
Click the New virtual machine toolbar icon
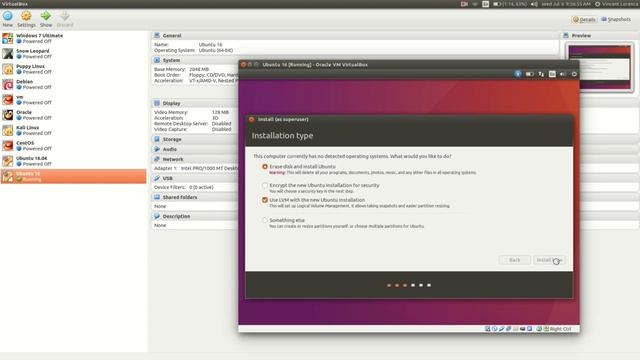click(x=8, y=16)
